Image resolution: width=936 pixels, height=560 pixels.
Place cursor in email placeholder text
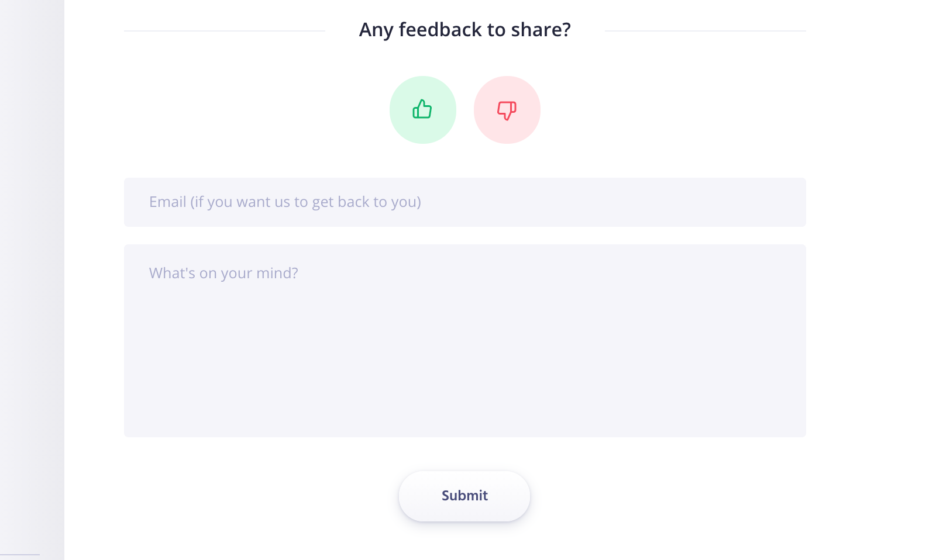[x=285, y=202]
